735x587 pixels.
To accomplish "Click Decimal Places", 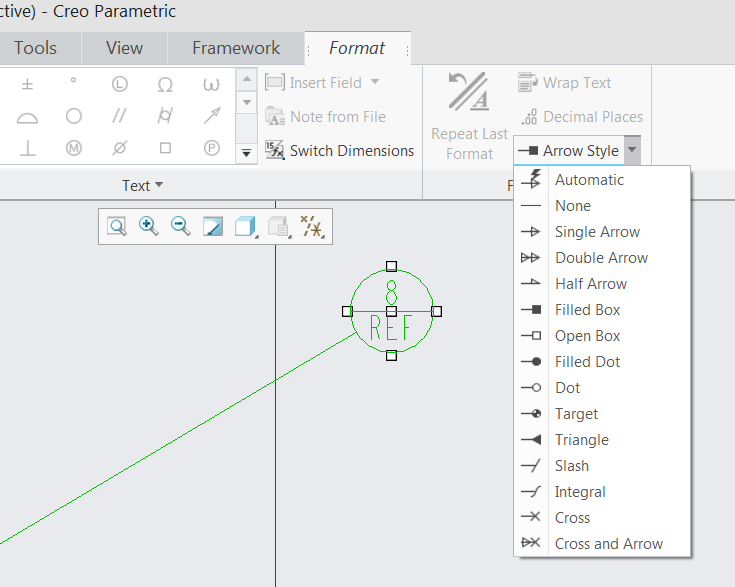I will click(582, 117).
